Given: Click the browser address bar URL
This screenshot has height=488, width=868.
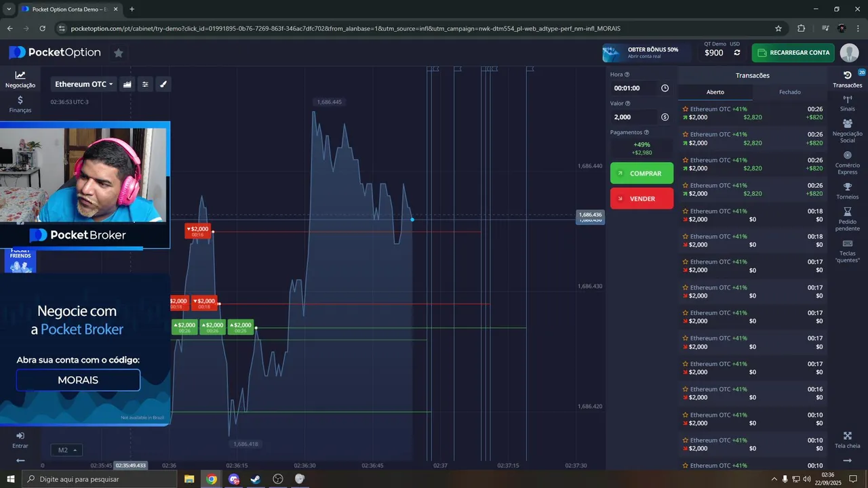Looking at the screenshot, I should [346, 28].
